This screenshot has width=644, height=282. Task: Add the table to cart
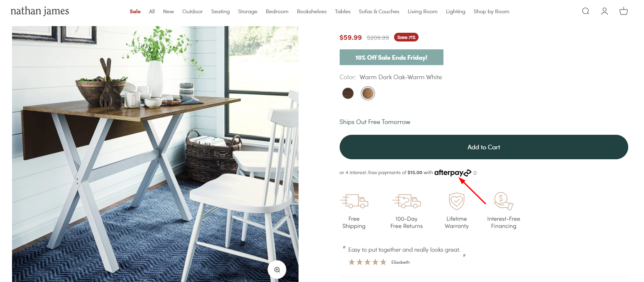point(484,147)
